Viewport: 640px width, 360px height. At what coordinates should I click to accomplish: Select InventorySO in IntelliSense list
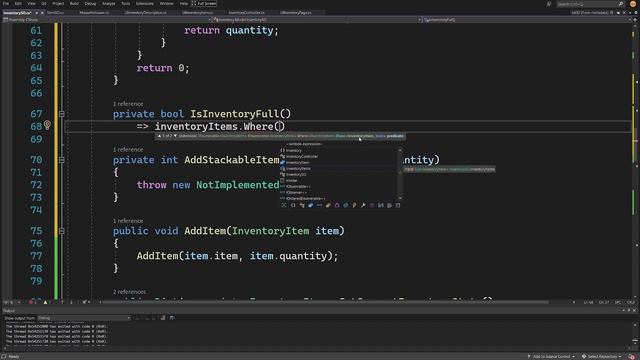point(339,174)
